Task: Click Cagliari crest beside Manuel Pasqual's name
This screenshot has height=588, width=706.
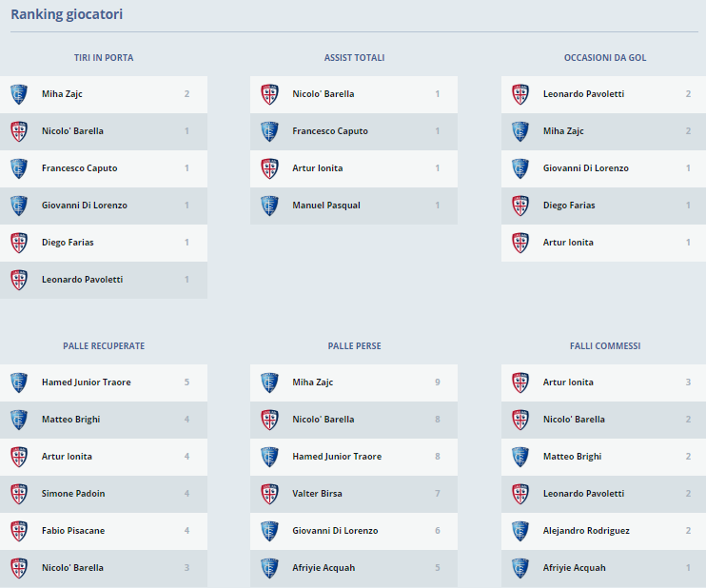Action: coord(269,206)
